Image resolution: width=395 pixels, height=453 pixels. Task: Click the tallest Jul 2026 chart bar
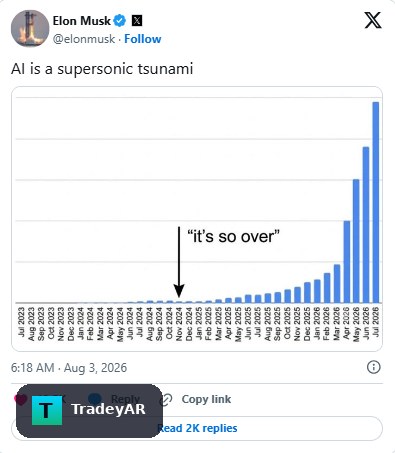point(375,202)
